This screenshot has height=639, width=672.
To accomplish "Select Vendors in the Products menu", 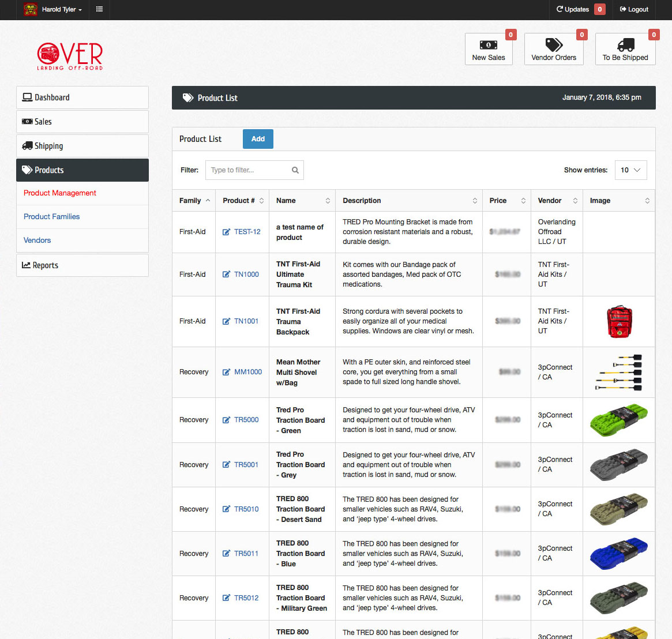I will [37, 240].
